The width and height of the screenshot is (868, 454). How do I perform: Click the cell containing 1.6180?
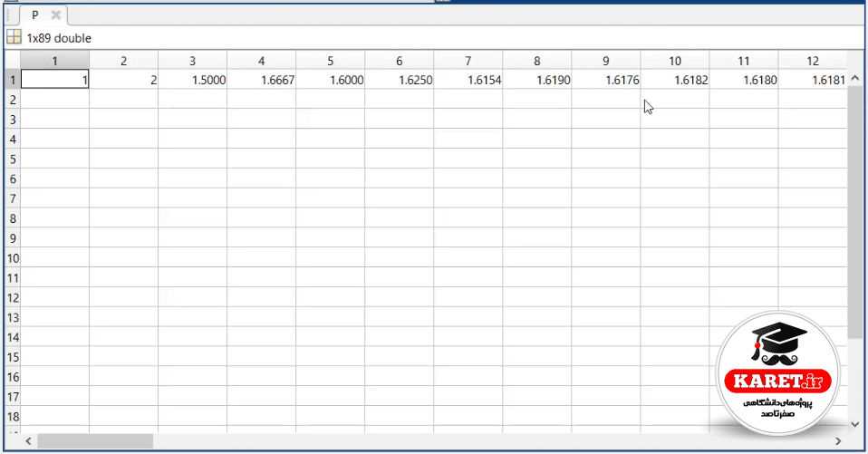(744, 80)
